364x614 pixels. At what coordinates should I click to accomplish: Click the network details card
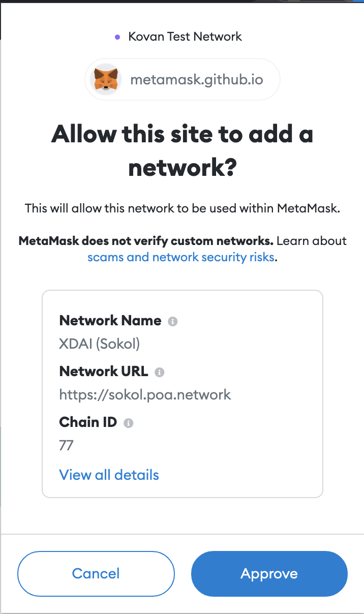point(182,393)
